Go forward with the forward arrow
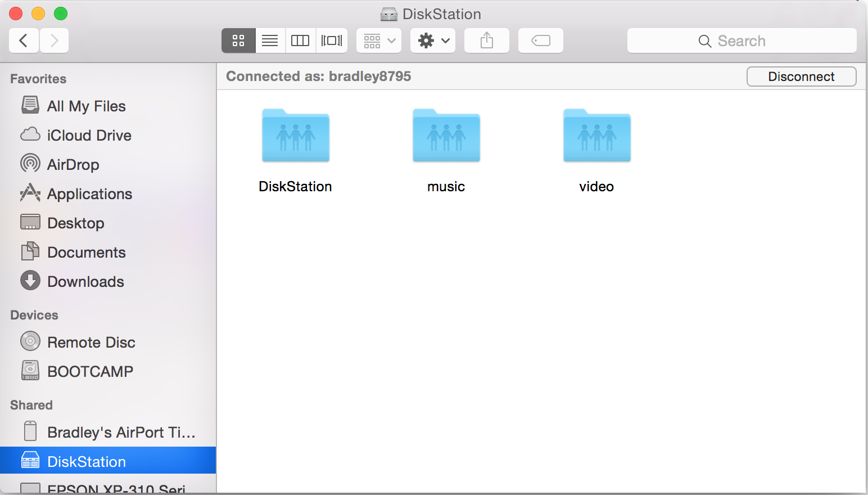Screen dimensions: 868x495 pos(54,40)
